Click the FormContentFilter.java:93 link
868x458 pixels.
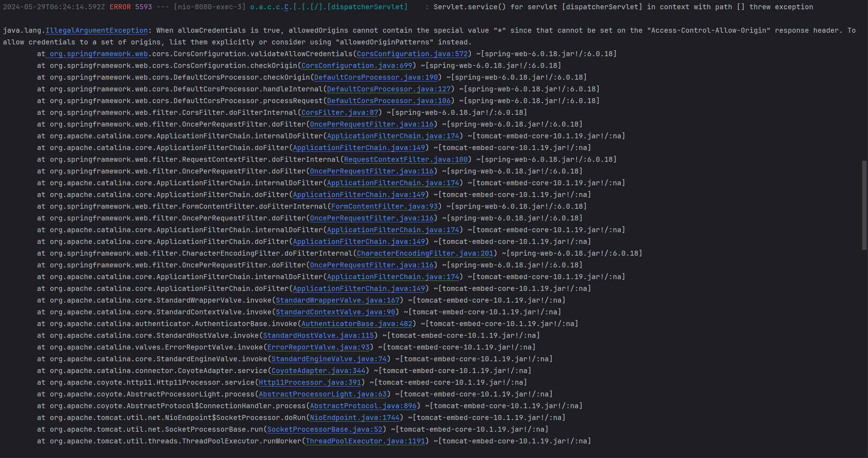[384, 207]
